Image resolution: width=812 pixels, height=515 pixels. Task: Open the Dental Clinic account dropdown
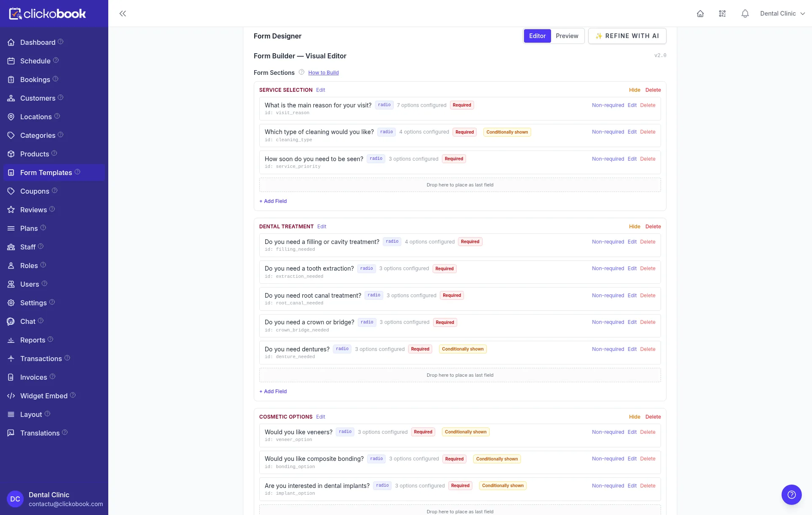point(782,14)
